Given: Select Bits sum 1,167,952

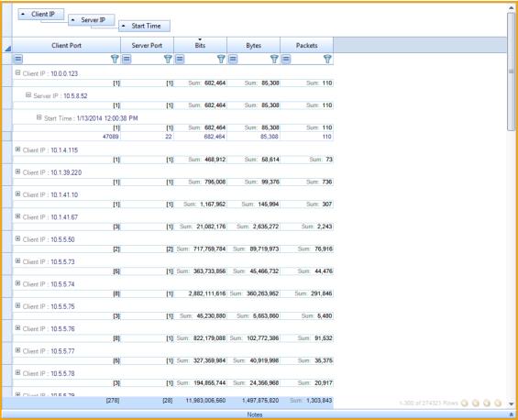Looking at the screenshot, I should coord(213,204).
